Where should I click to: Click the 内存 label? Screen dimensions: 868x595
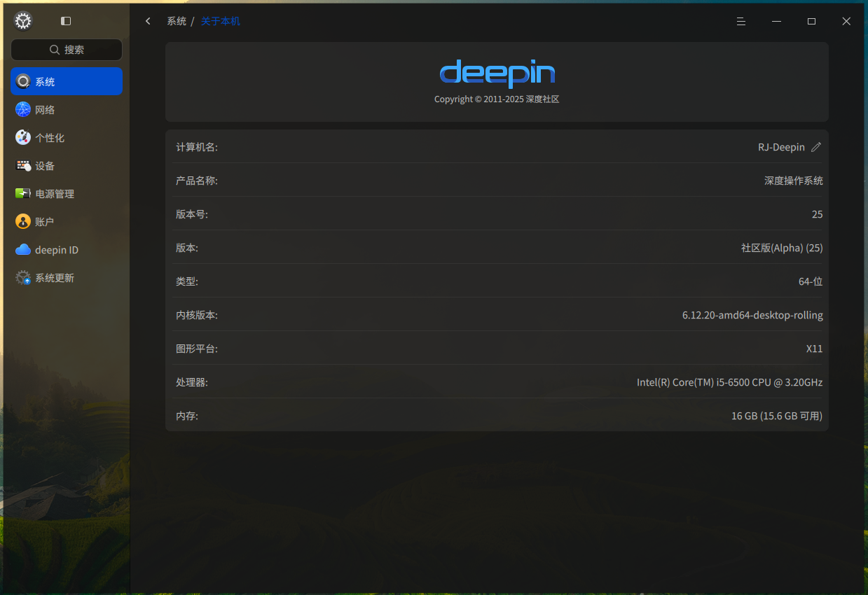pos(187,416)
